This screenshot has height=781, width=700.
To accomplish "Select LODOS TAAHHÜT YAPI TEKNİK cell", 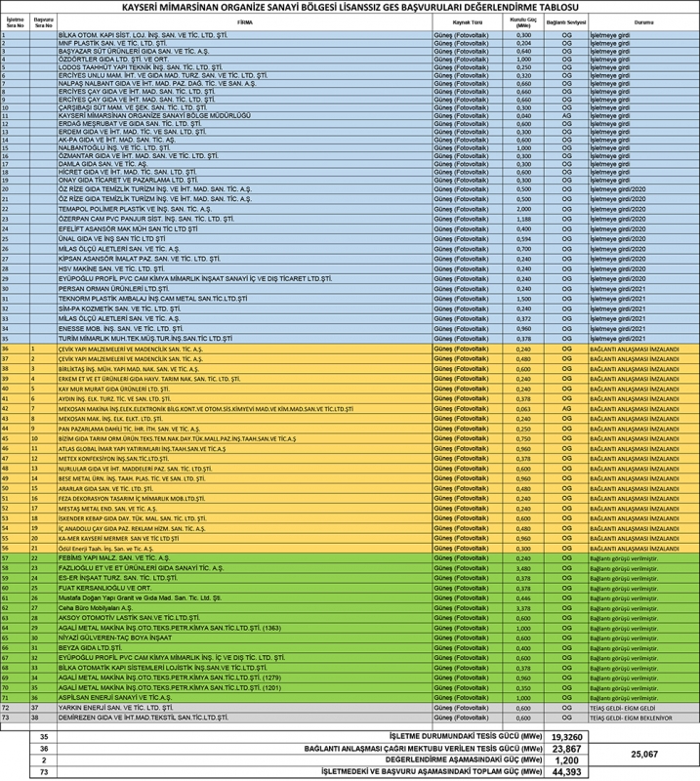I will (245, 67).
